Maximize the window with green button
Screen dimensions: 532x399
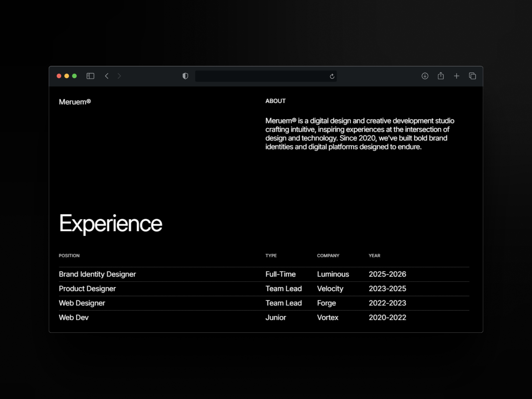[x=74, y=76]
